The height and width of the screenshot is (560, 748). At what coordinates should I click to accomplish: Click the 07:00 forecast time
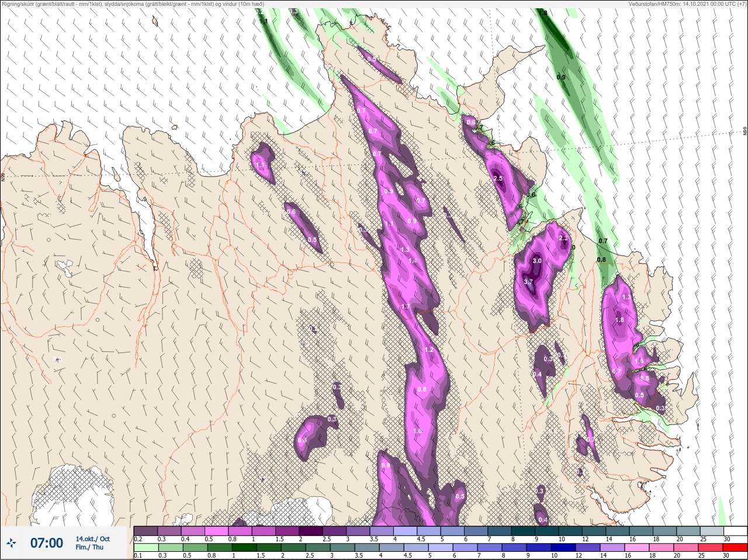(46, 543)
